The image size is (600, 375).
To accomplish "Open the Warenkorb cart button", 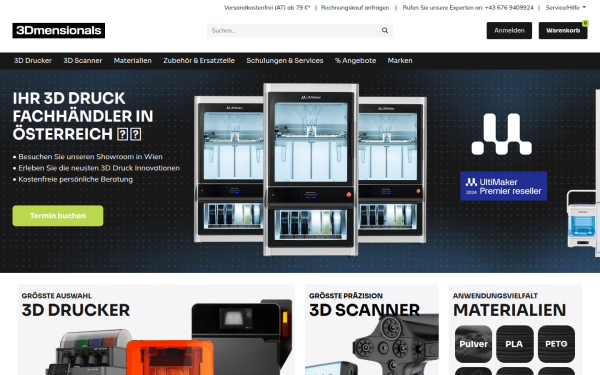I will pyautogui.click(x=563, y=31).
